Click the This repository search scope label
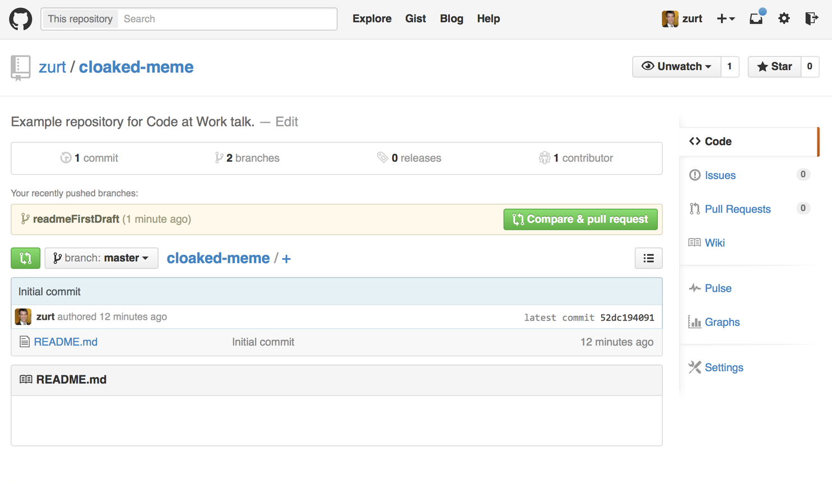 tap(80, 19)
